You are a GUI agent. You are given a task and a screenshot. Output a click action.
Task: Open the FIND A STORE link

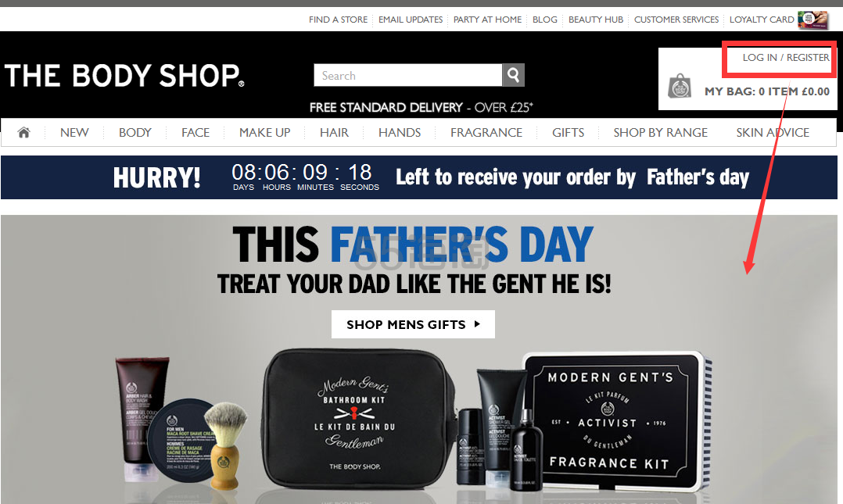[338, 20]
